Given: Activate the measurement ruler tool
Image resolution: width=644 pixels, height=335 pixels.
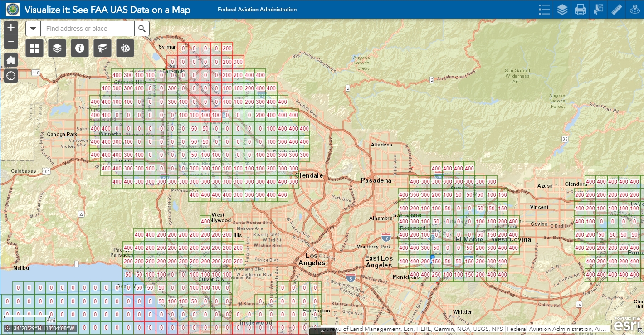Looking at the screenshot, I should [617, 9].
